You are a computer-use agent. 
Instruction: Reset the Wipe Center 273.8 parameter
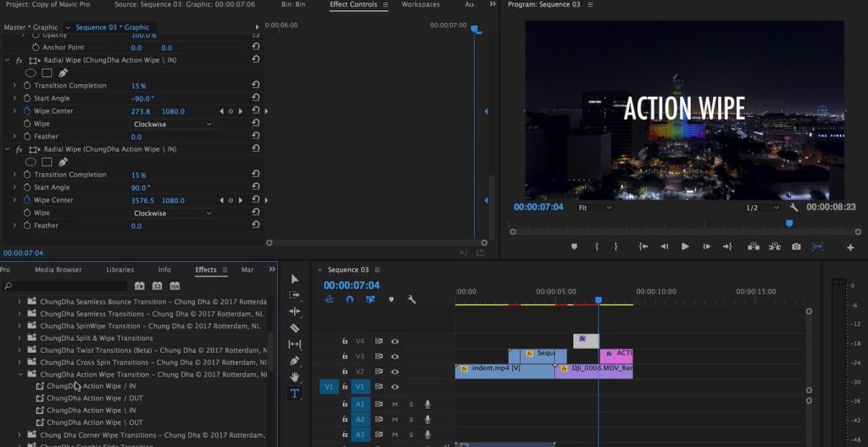tap(256, 111)
